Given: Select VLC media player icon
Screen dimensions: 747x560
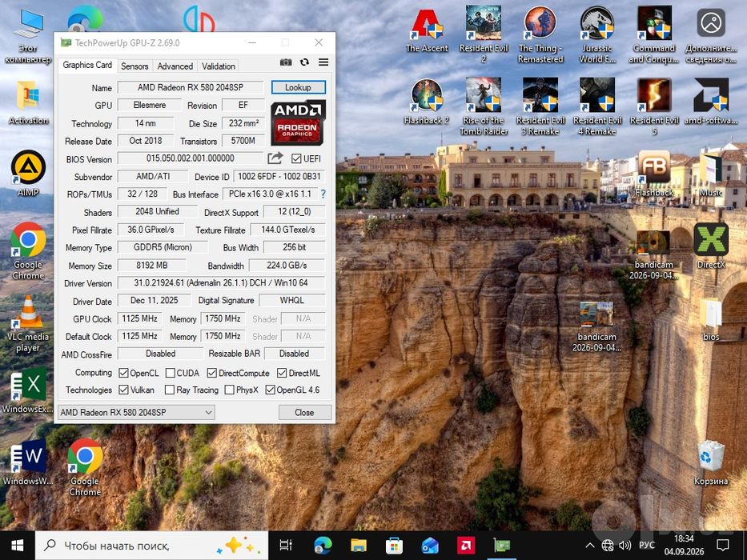Looking at the screenshot, I should [x=28, y=324].
